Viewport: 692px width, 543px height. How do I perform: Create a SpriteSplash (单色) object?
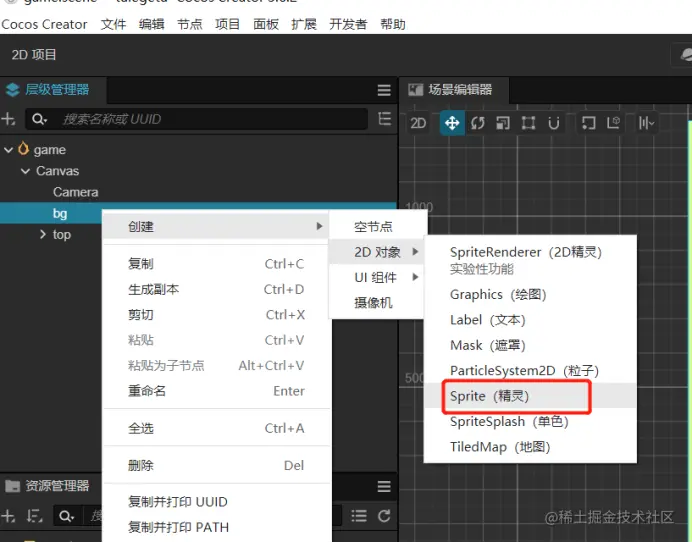pos(530,422)
